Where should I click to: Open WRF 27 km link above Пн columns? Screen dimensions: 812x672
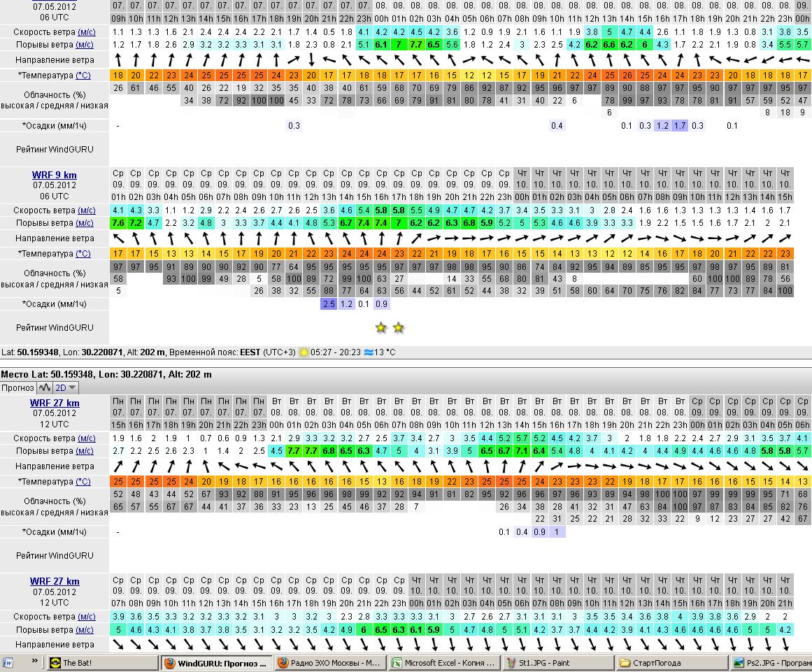pos(55,403)
